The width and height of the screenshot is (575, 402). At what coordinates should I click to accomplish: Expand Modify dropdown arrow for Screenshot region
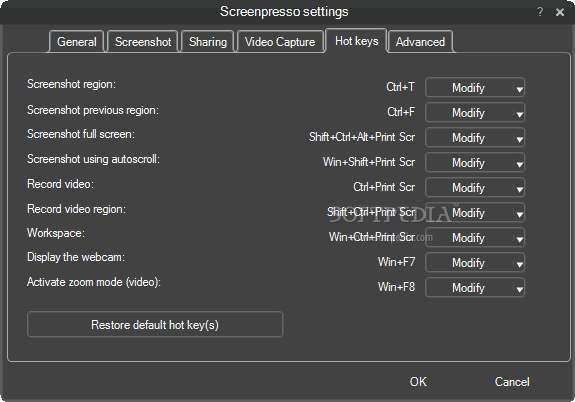[519, 88]
